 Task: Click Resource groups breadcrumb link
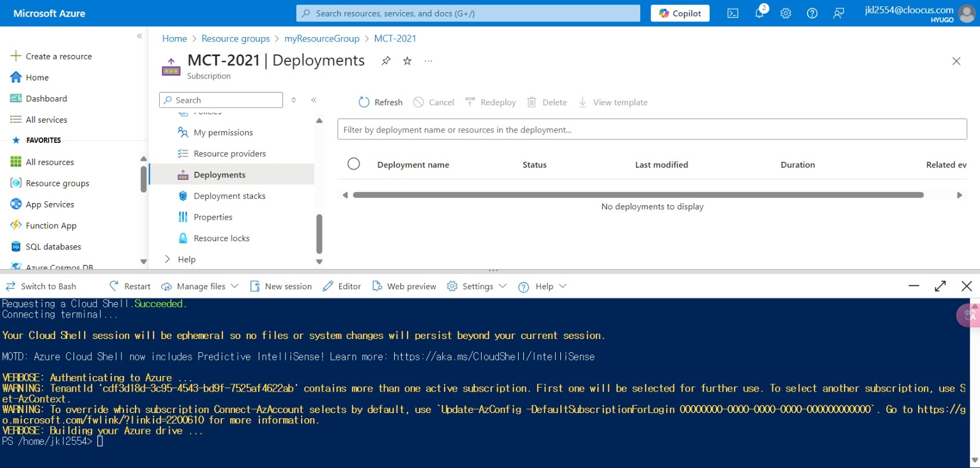(236, 38)
